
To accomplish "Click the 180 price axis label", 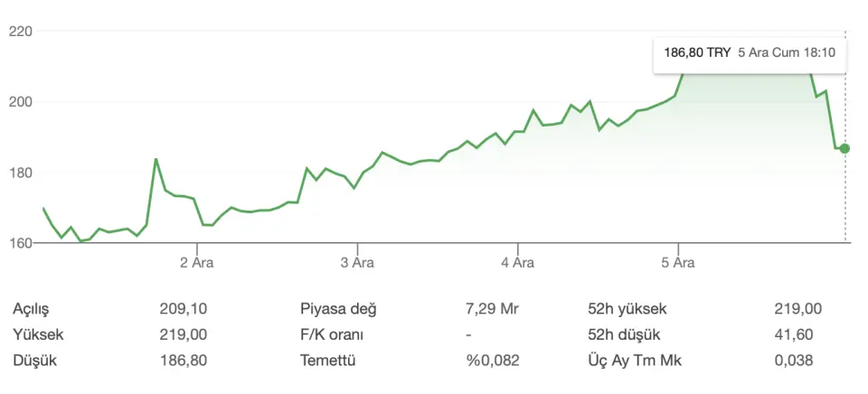I will click(20, 173).
